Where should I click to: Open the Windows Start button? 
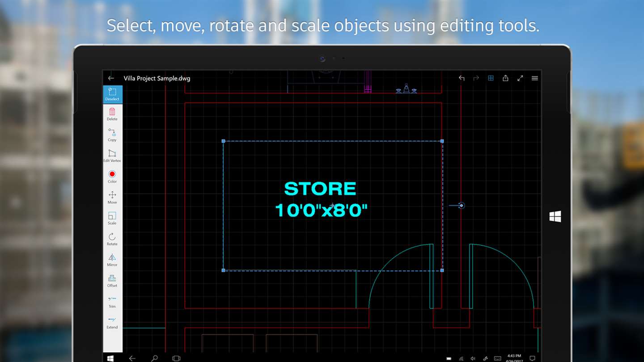pyautogui.click(x=110, y=358)
